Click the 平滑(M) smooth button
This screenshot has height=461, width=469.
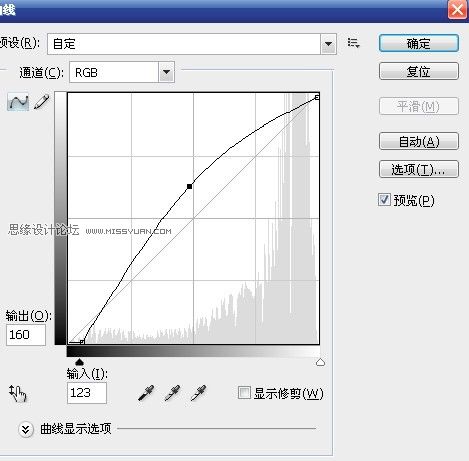(x=419, y=106)
